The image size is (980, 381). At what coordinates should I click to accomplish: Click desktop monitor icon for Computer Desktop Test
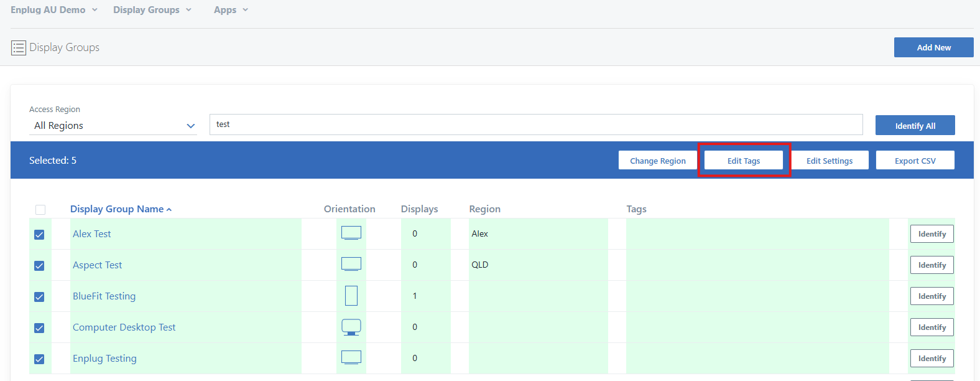[x=351, y=327]
